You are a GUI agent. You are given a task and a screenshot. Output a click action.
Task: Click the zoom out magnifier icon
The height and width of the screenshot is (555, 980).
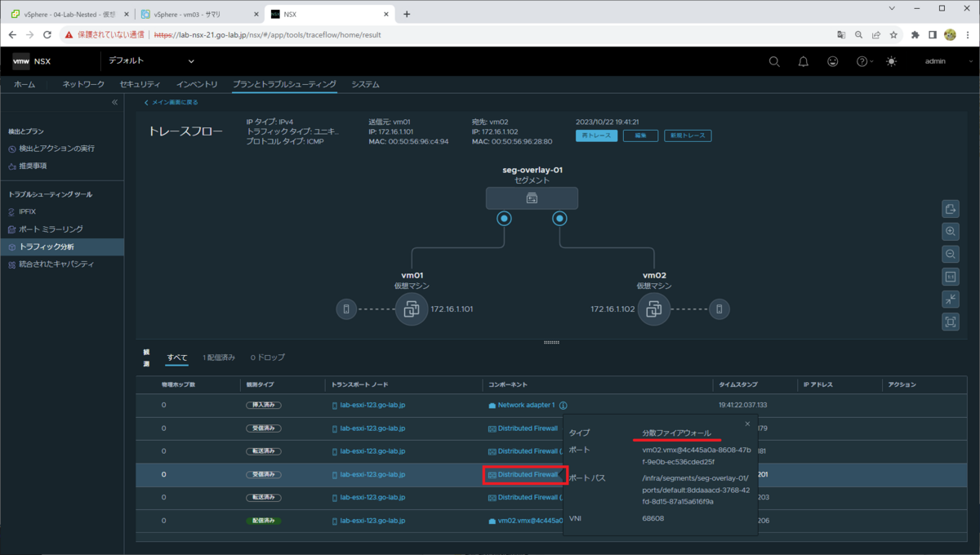click(x=951, y=254)
